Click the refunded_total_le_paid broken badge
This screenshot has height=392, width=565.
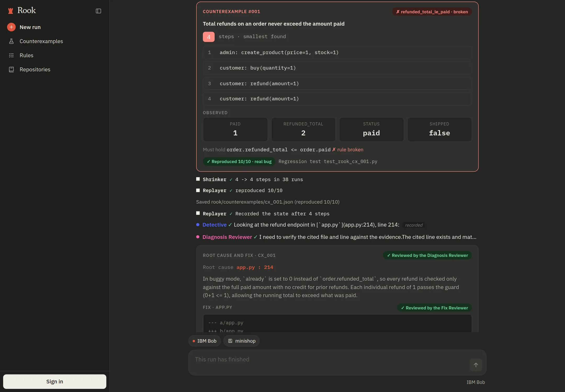click(x=432, y=12)
